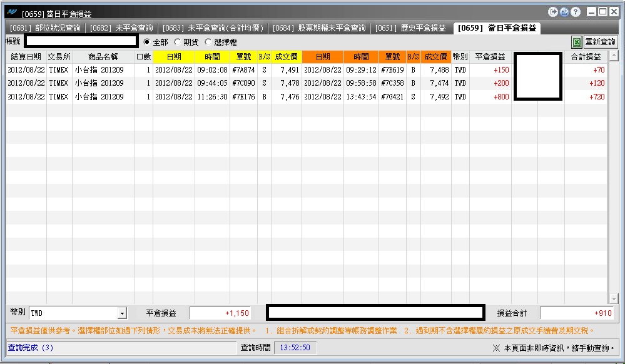Switch to [0684] 股票期權未平倉查詢 tab
Image resolution: width=625 pixels, height=364 pixels.
319,28
